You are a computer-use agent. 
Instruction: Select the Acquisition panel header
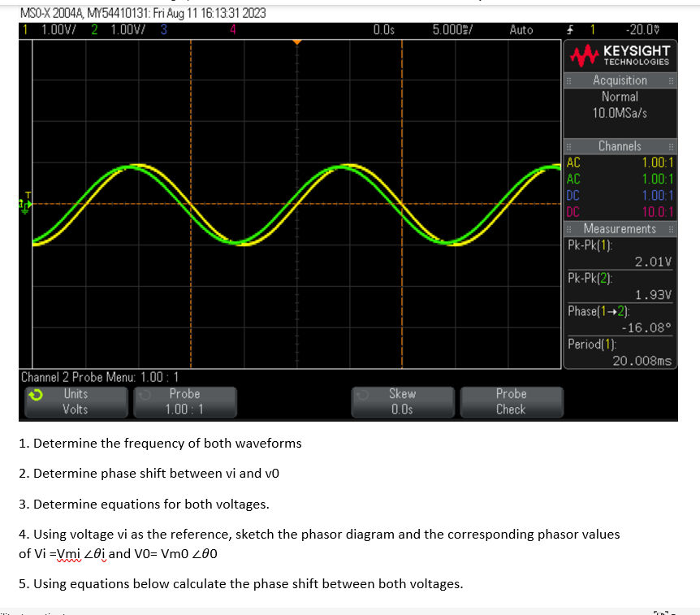(x=619, y=80)
